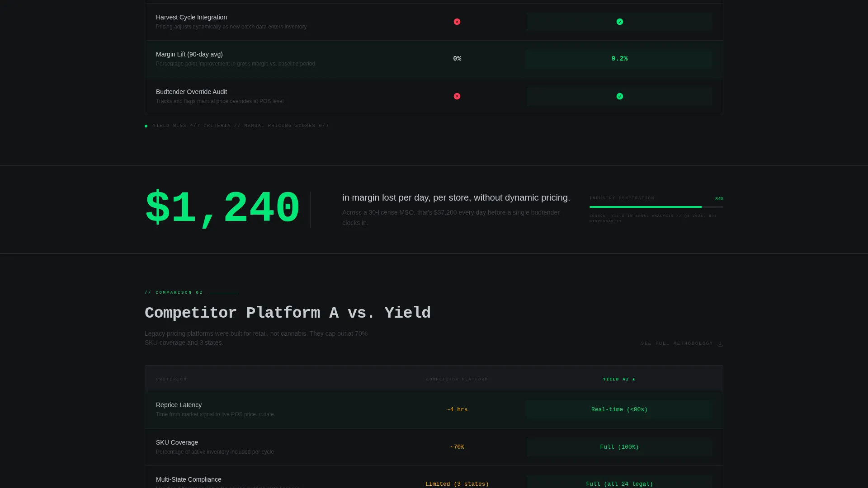Select the Margin Lift (90-day avg) title

click(x=189, y=54)
